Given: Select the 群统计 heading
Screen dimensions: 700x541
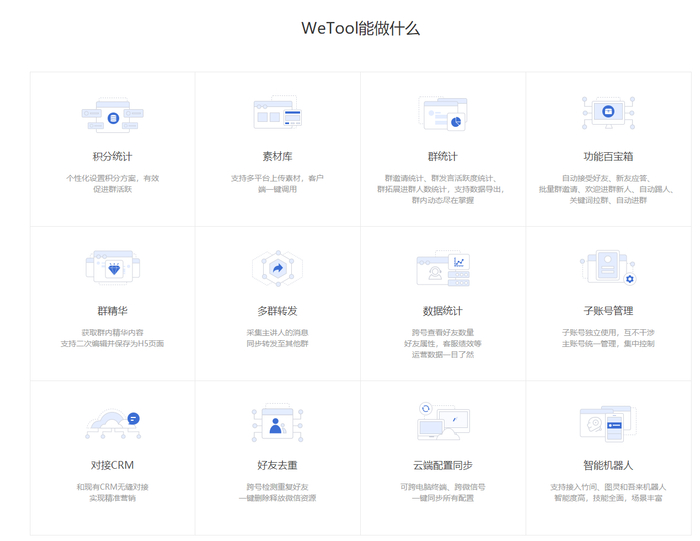Looking at the screenshot, I should pos(443,157).
